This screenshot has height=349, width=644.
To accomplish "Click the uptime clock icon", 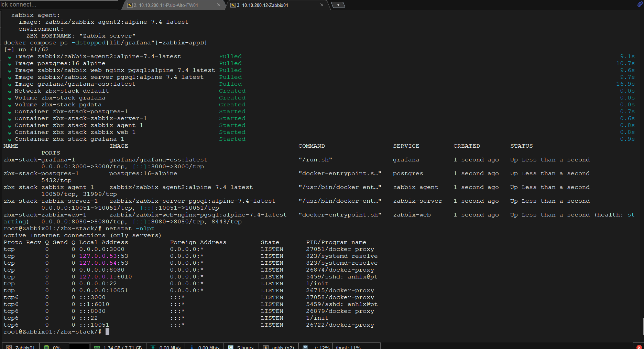I will 231,347.
